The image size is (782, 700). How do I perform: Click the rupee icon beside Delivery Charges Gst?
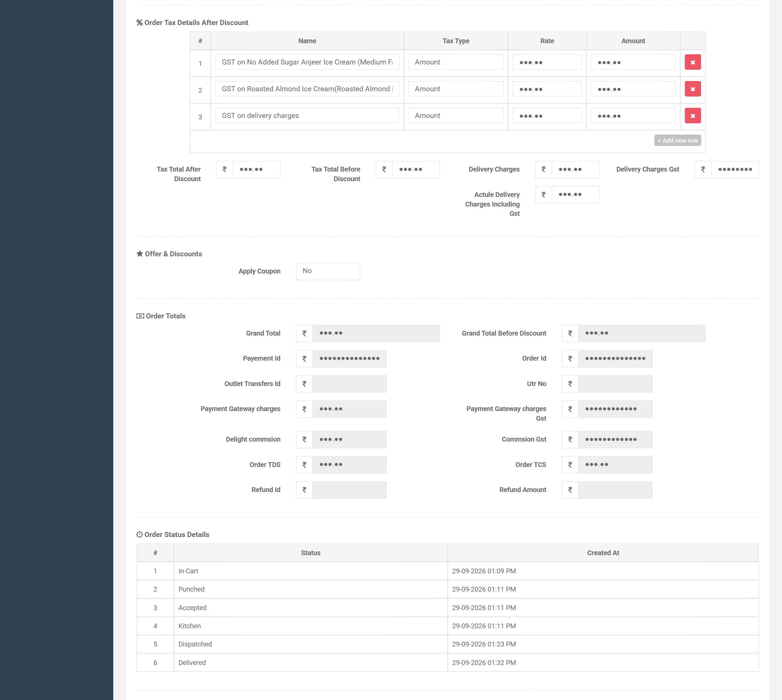(703, 169)
